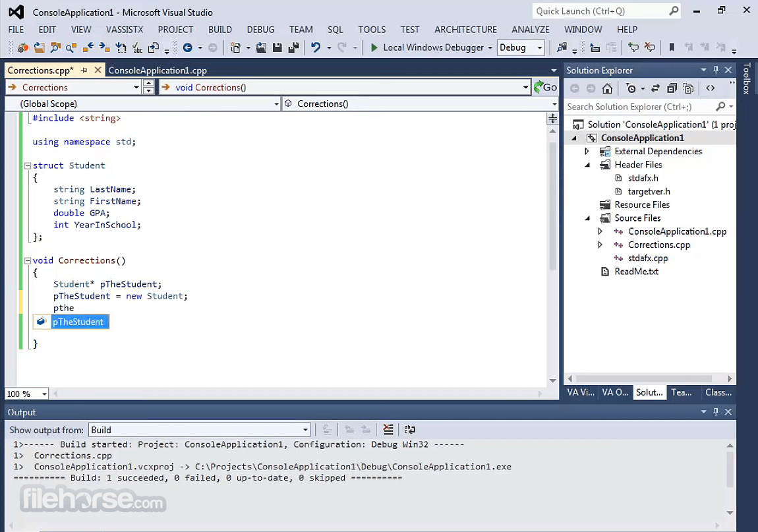Viewport: 758px width, 532px height.
Task: Toggle a bookmark on current line
Action: (672, 47)
